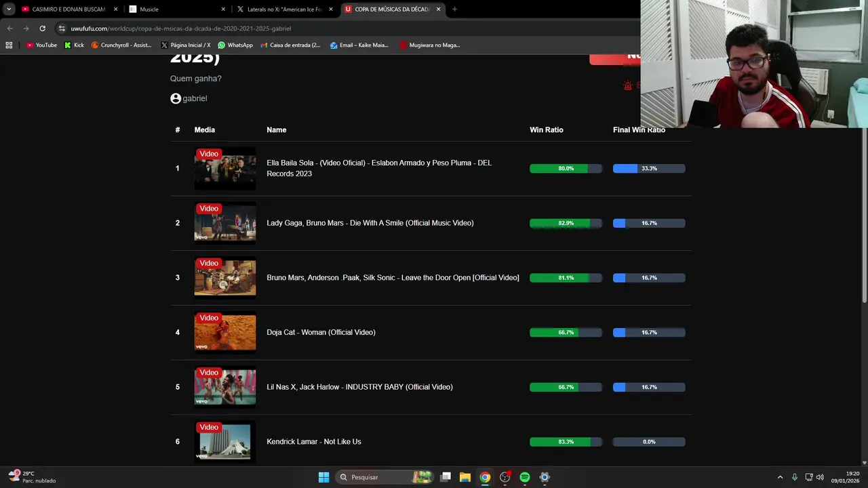Switch to the CASIMIRO E DONAN YouTube tab
Image resolution: width=868 pixels, height=488 pixels.
tap(69, 9)
